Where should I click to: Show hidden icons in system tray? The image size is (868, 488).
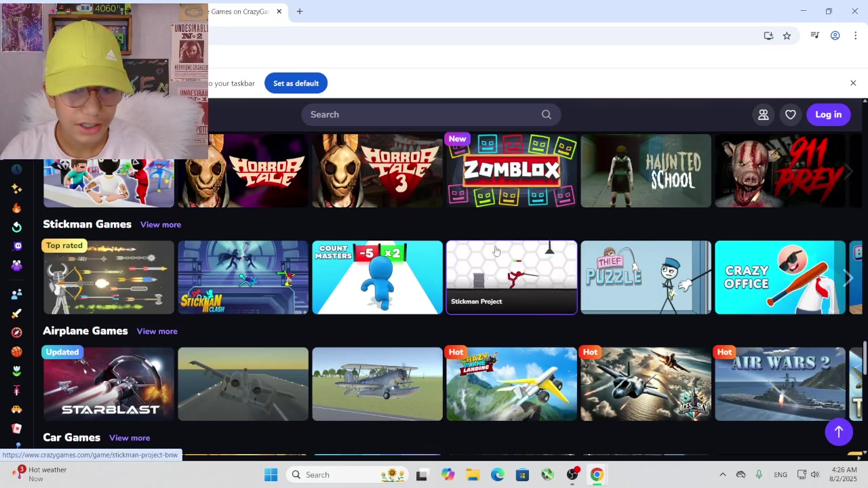point(722,474)
